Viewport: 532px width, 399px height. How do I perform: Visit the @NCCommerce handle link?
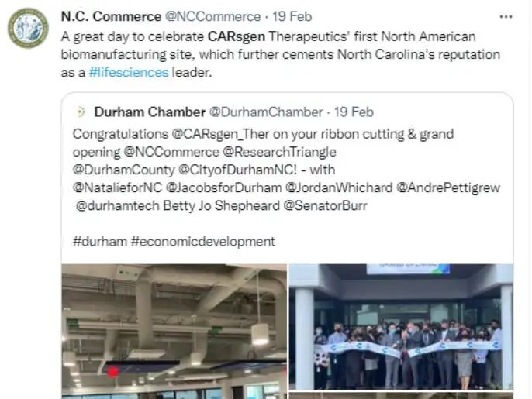[212, 16]
